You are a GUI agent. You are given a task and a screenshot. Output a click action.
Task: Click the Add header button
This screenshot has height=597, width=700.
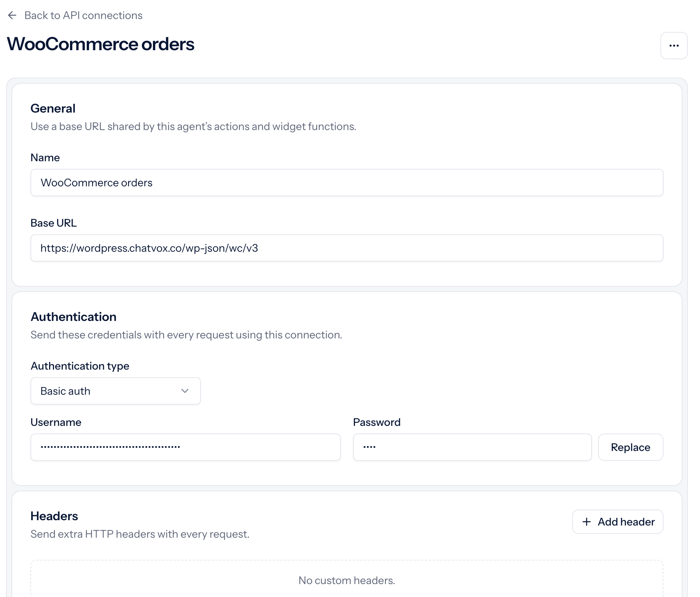click(617, 522)
